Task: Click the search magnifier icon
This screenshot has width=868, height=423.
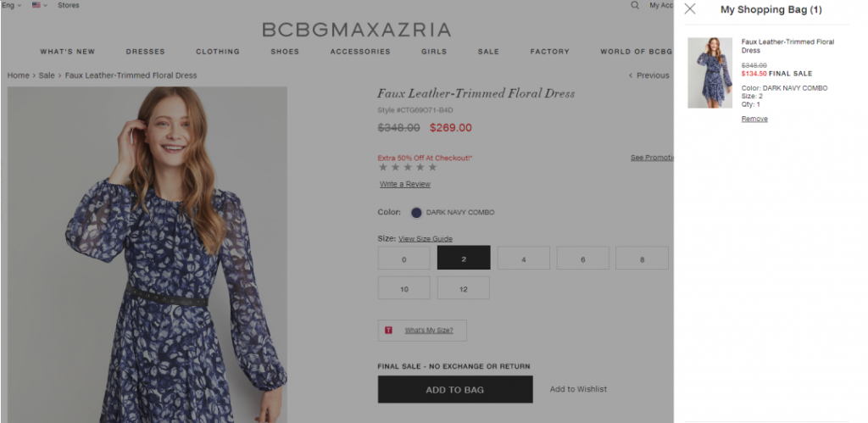Action: [x=635, y=5]
